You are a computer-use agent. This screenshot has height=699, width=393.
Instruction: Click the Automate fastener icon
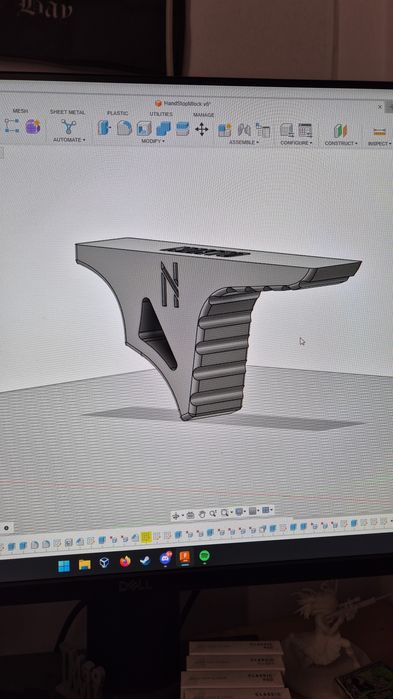point(68,127)
